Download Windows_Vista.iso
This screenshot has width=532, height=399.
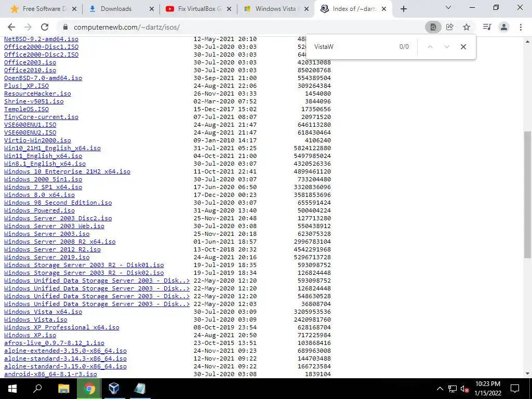pyautogui.click(x=36, y=320)
